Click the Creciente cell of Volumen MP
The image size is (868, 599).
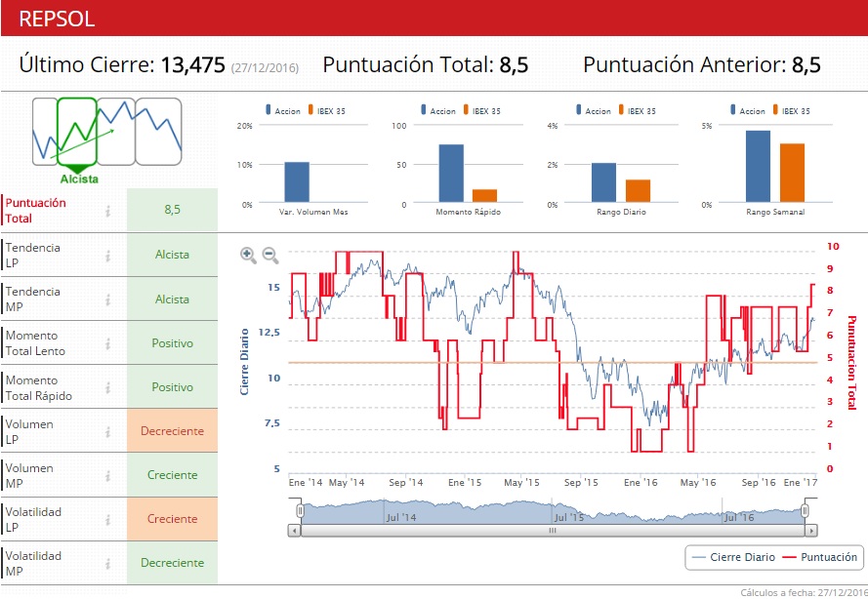click(x=172, y=474)
